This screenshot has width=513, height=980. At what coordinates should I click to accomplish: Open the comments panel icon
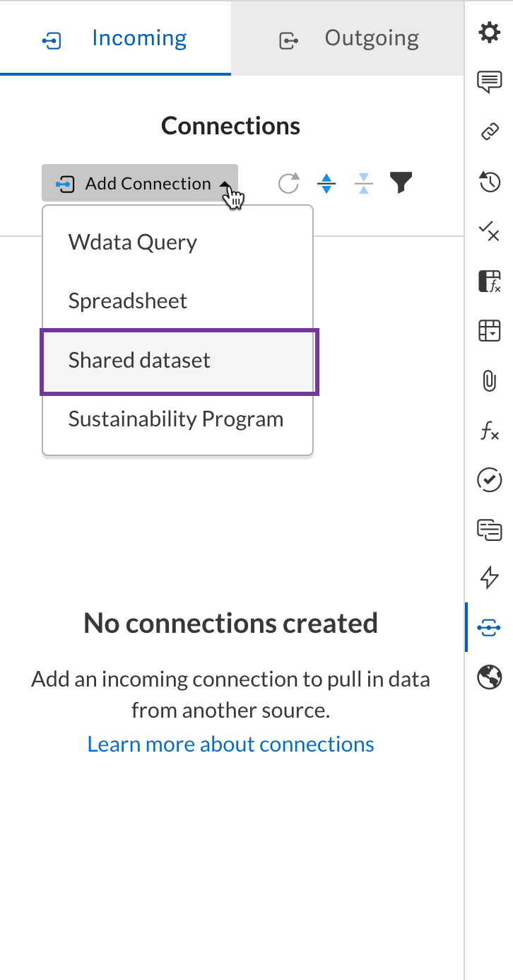click(x=489, y=82)
